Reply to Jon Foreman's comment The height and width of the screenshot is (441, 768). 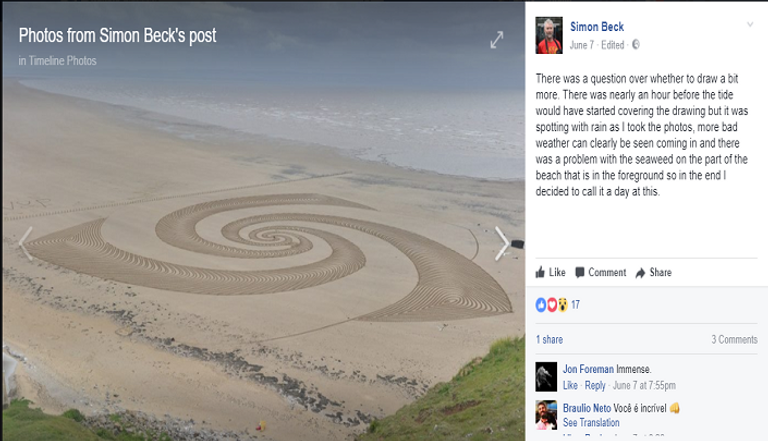tap(595, 386)
